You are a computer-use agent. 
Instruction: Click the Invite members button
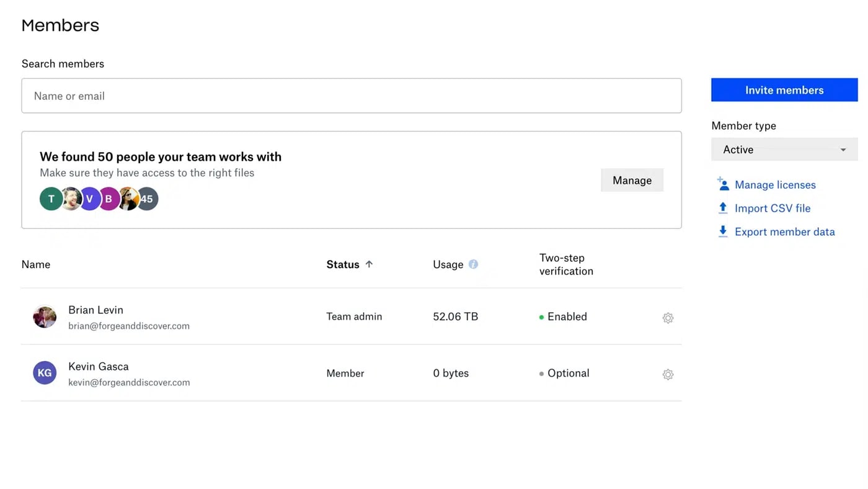click(784, 90)
